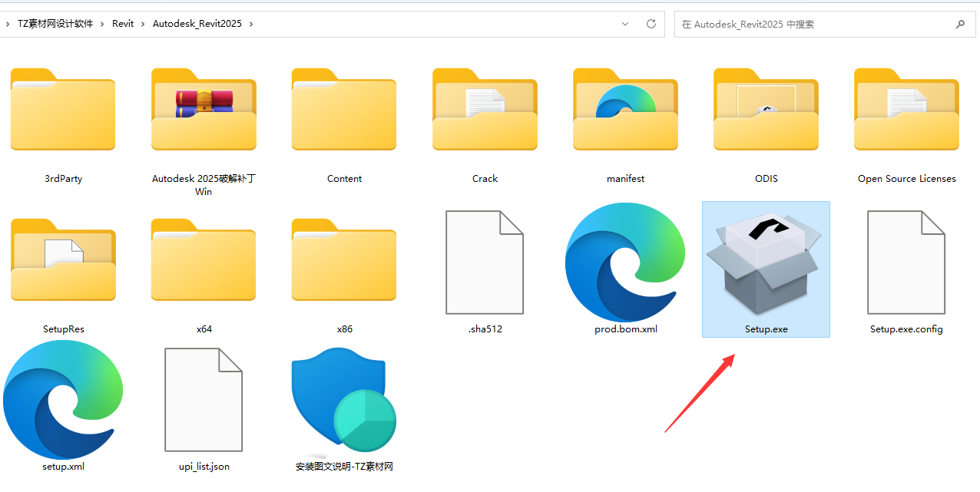Click the setup.xml Edge file icon
The height and width of the screenshot is (492, 980).
(x=63, y=399)
